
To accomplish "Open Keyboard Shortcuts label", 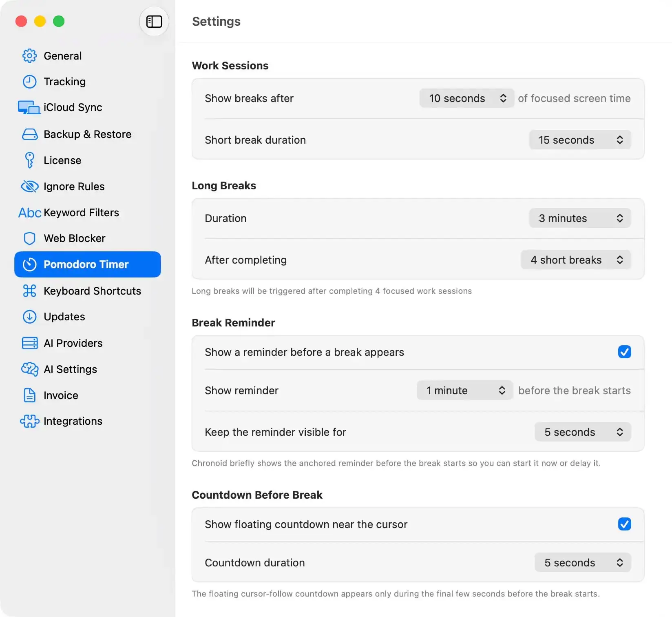I will 92,291.
